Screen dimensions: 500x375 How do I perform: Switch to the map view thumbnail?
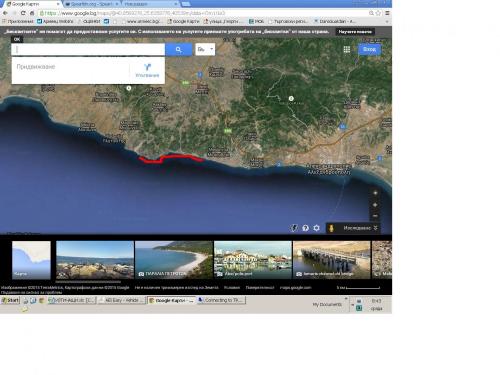(31, 260)
